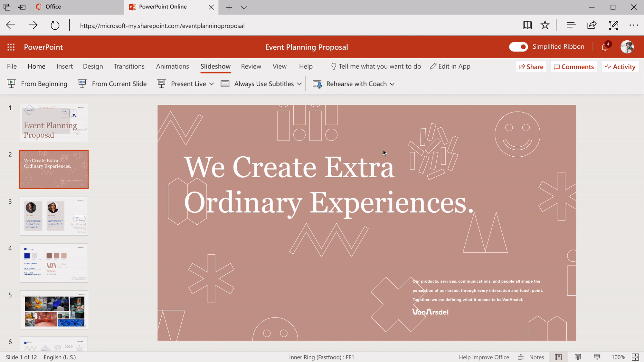Screen dimensions: 644x362
Task: Select the 'Rehearse with Coach' icon
Action: coord(318,83)
